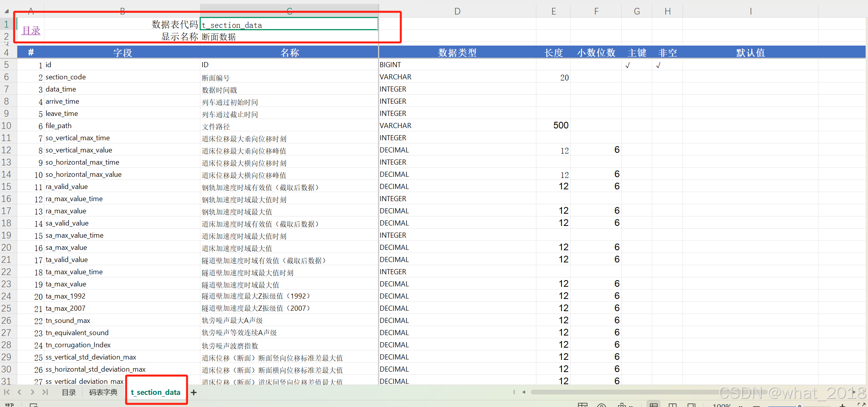
Task: Open the 码表字典 sheet tab
Action: tap(103, 392)
